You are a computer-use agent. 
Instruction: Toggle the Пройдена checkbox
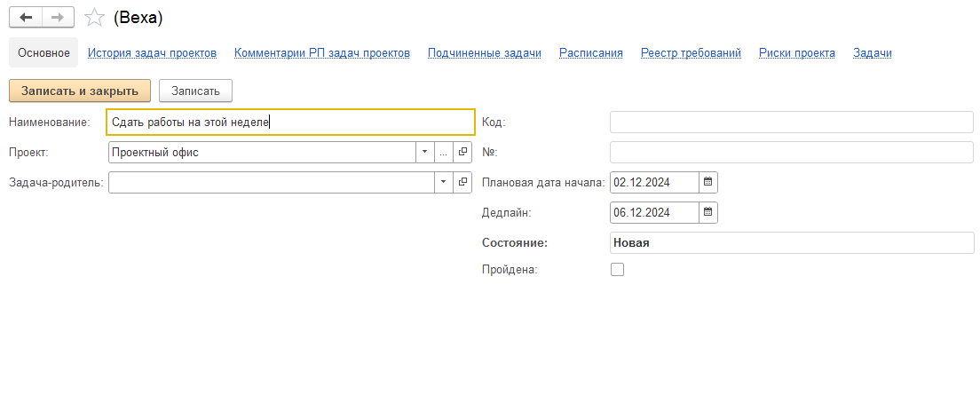click(618, 270)
